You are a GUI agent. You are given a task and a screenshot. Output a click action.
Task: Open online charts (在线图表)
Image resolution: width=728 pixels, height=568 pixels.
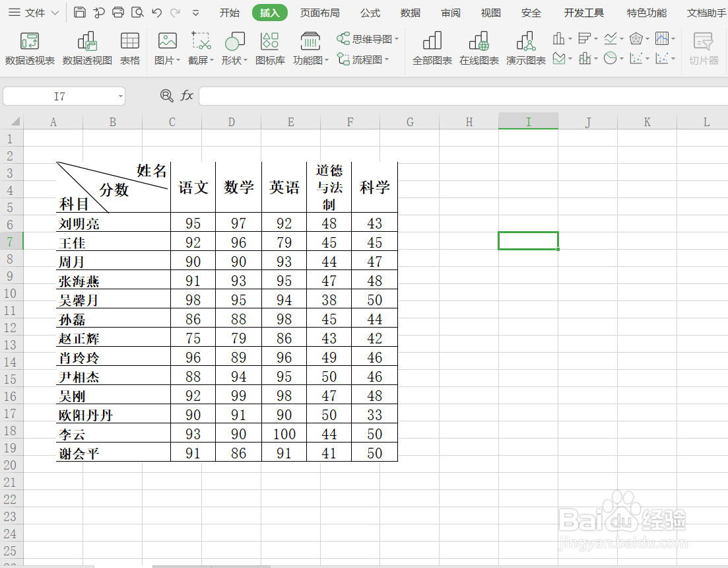[x=479, y=48]
